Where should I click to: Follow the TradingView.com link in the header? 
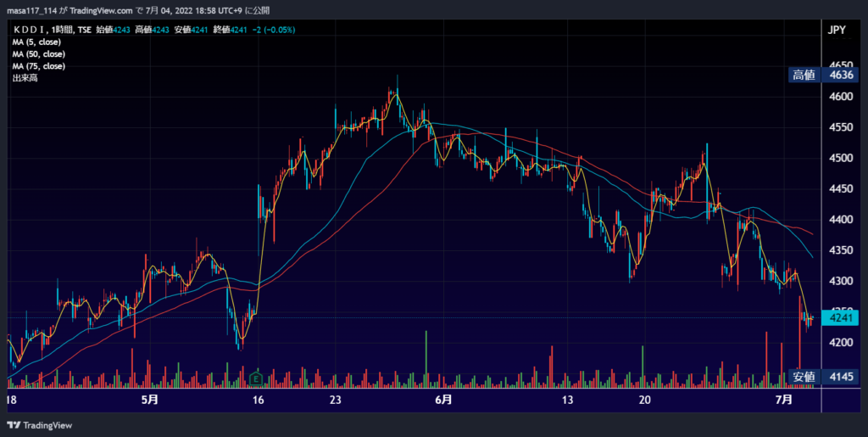(x=102, y=10)
